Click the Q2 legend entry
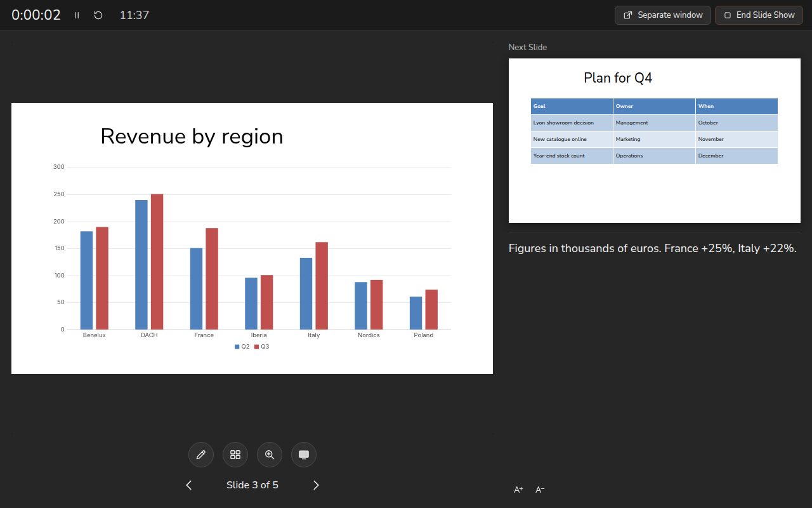Screen dimensions: 812x508 pyautogui.click(x=242, y=347)
